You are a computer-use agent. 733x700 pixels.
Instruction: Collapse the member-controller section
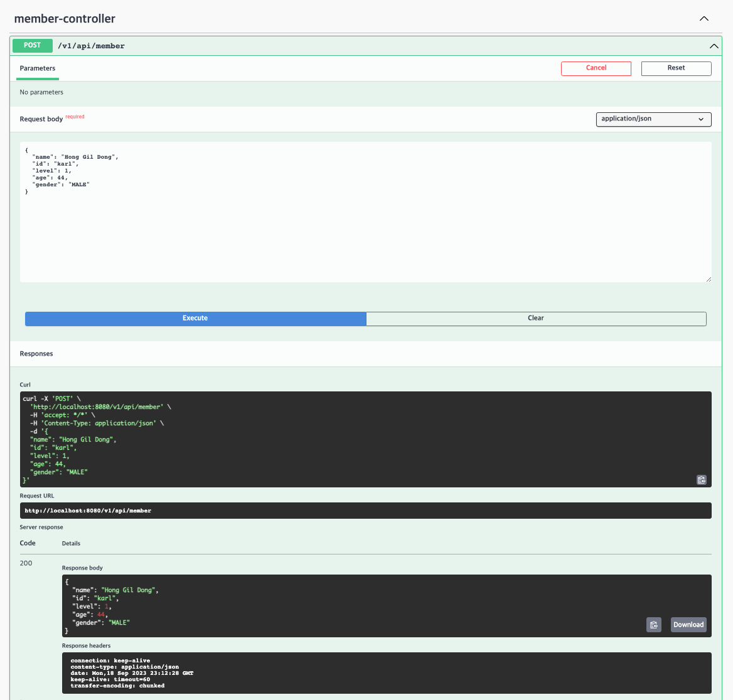[704, 19]
